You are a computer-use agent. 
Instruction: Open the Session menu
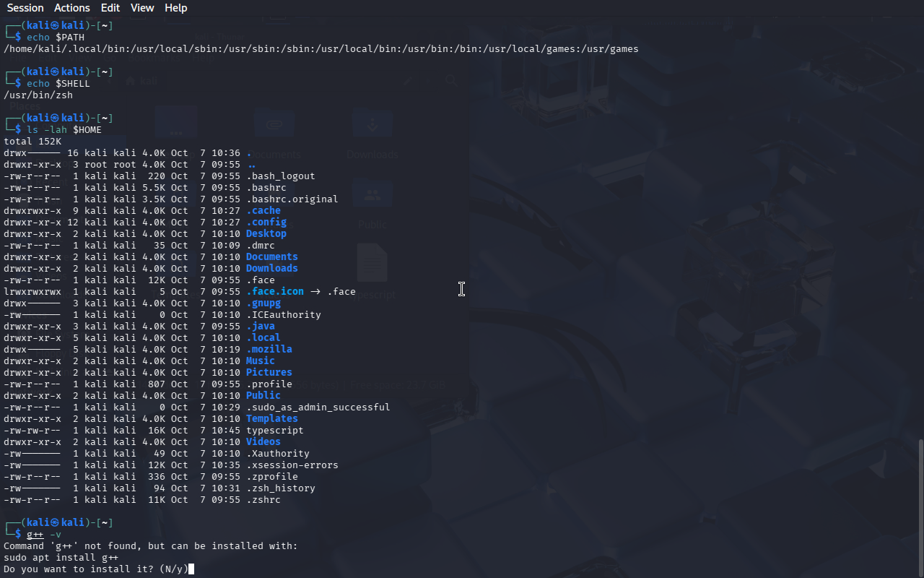point(25,8)
